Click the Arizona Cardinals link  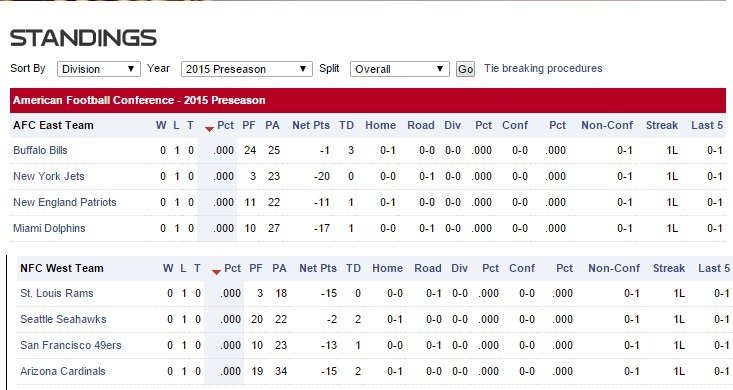click(x=63, y=371)
